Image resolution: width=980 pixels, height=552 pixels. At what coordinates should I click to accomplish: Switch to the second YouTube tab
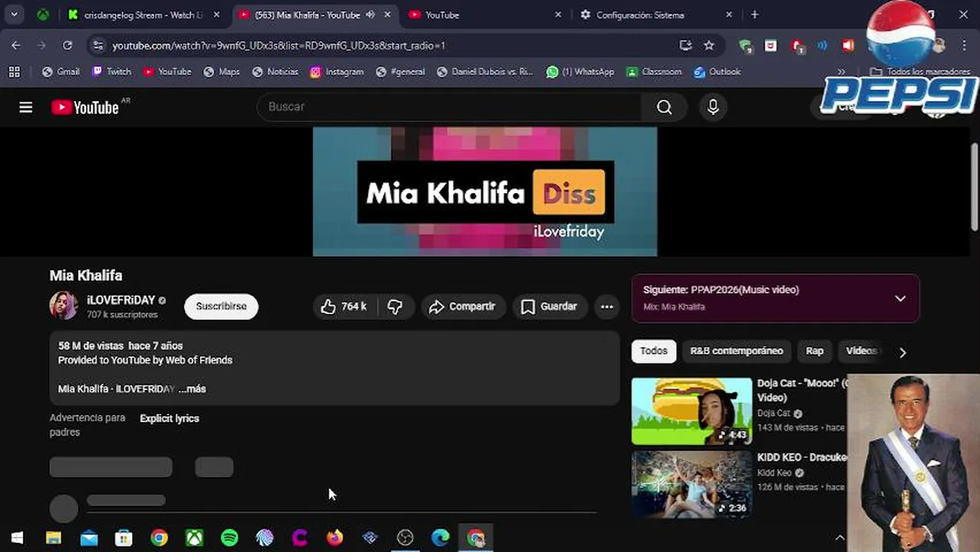coord(485,15)
